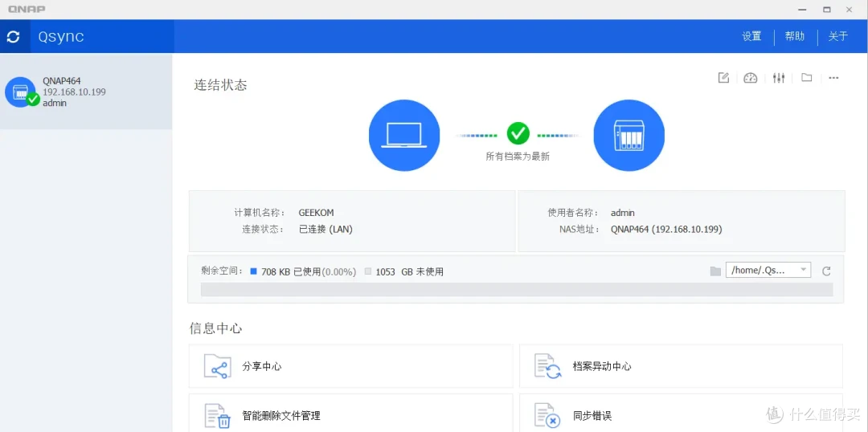Click the smart delete trash document icon
The width and height of the screenshot is (868, 432).
click(x=218, y=416)
